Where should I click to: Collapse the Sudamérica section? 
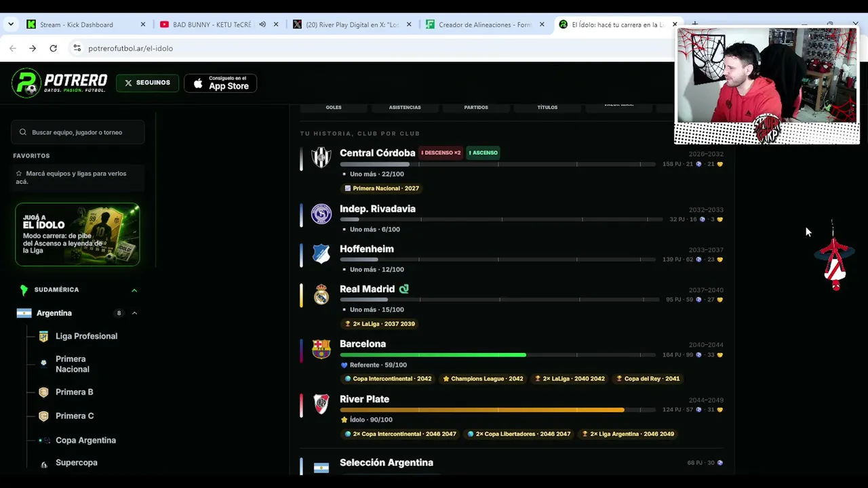(x=134, y=290)
